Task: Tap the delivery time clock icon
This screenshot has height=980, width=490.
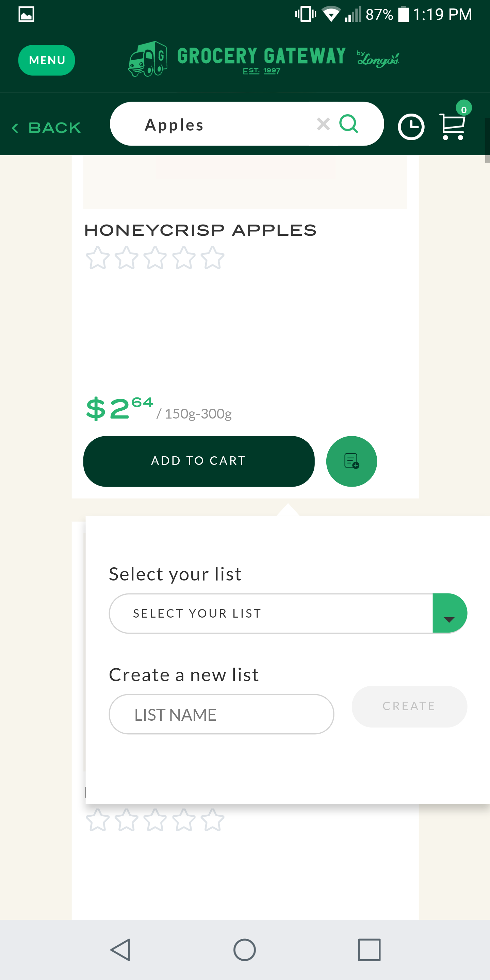Action: click(411, 127)
